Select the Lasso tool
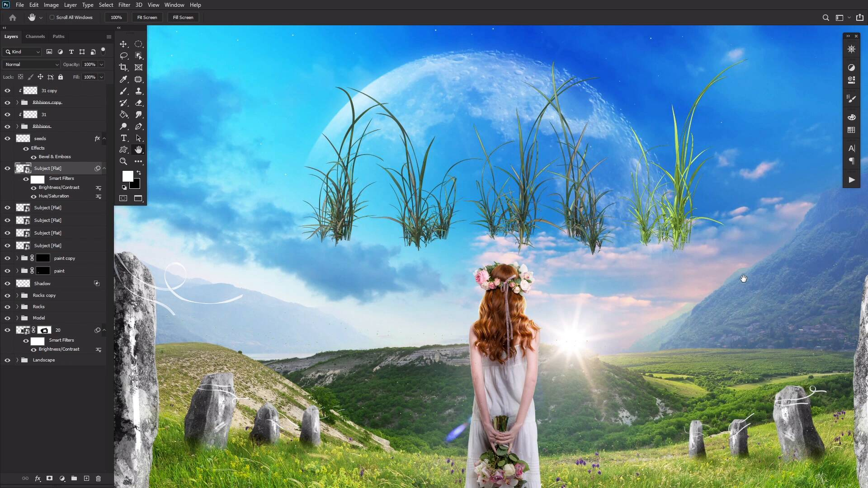The width and height of the screenshot is (868, 488). (x=123, y=56)
